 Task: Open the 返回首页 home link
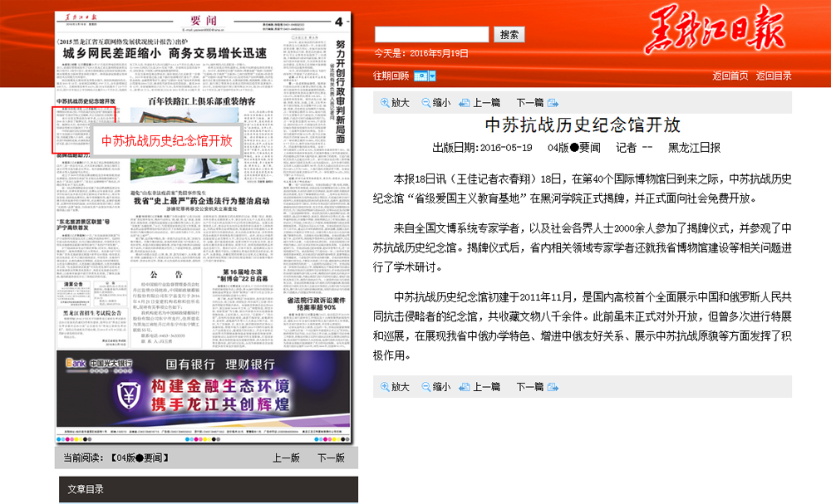click(x=730, y=76)
